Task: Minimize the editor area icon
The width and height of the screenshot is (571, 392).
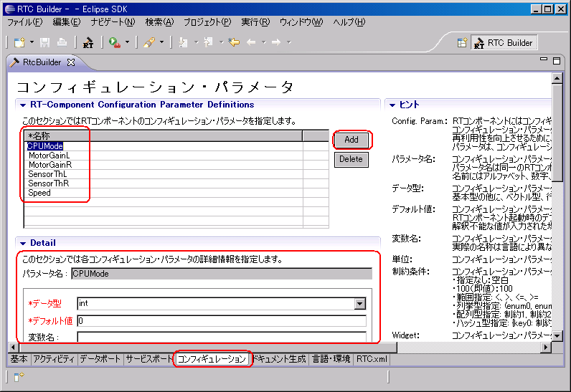Action: pos(544,59)
